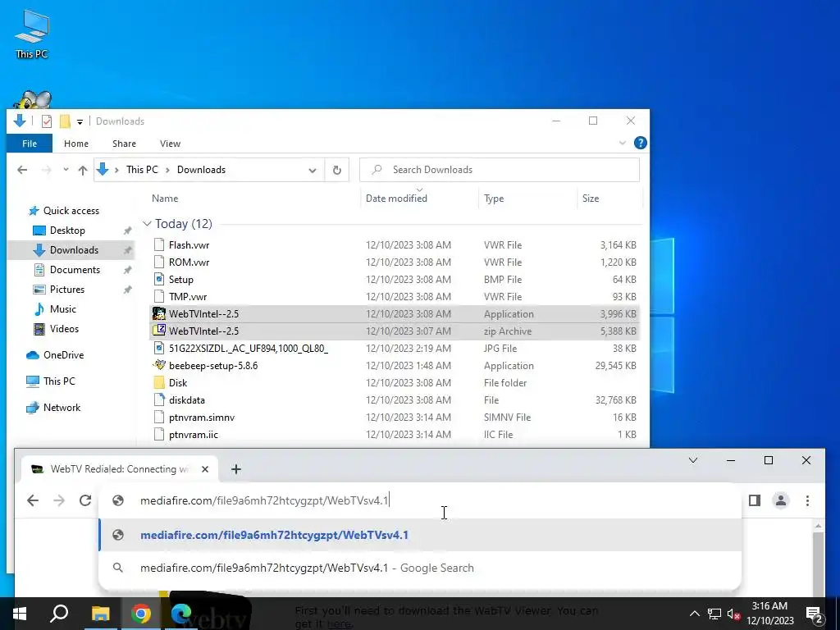Choose the mediafire.com URL suggestion
This screenshot has width=840, height=630.
pyautogui.click(x=420, y=535)
